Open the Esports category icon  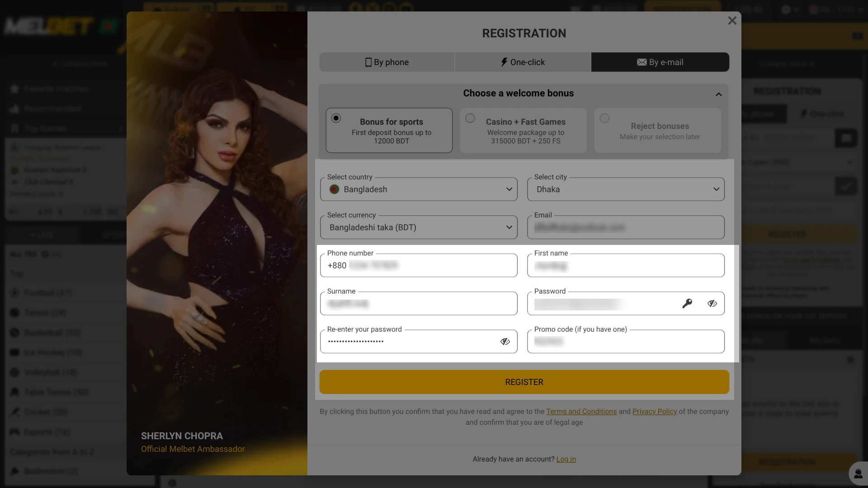pos(14,432)
